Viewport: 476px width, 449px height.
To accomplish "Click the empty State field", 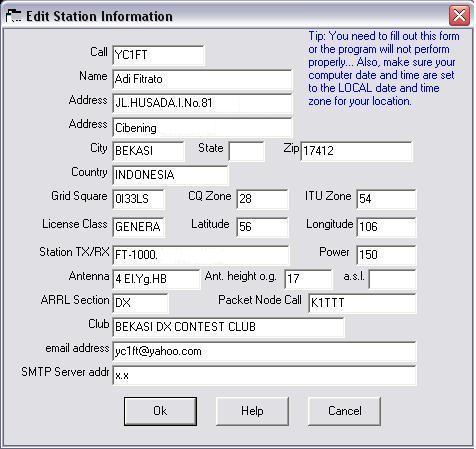I will click(247, 151).
